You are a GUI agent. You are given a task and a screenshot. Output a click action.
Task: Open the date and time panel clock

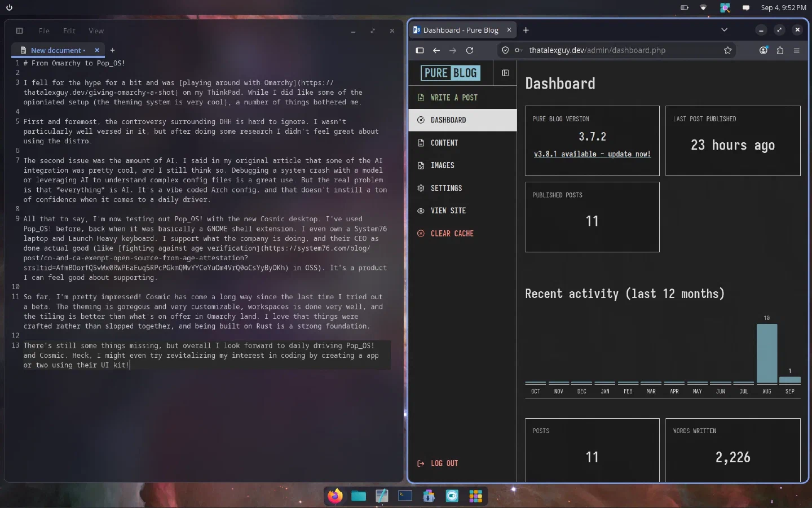coord(783,8)
